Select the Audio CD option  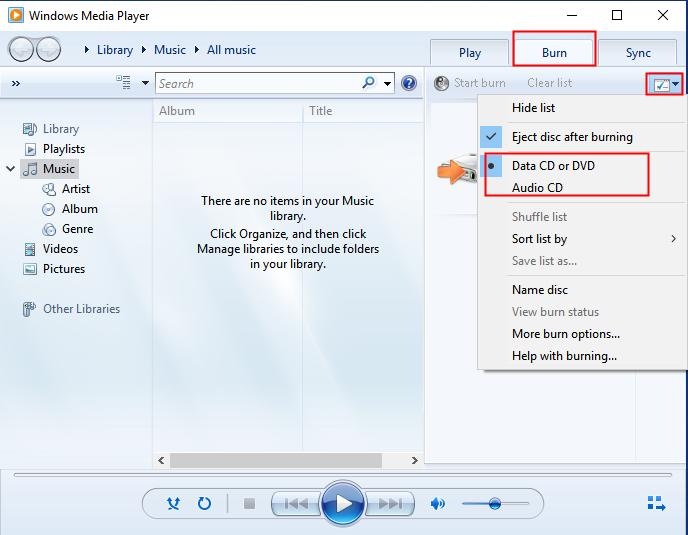click(x=537, y=187)
